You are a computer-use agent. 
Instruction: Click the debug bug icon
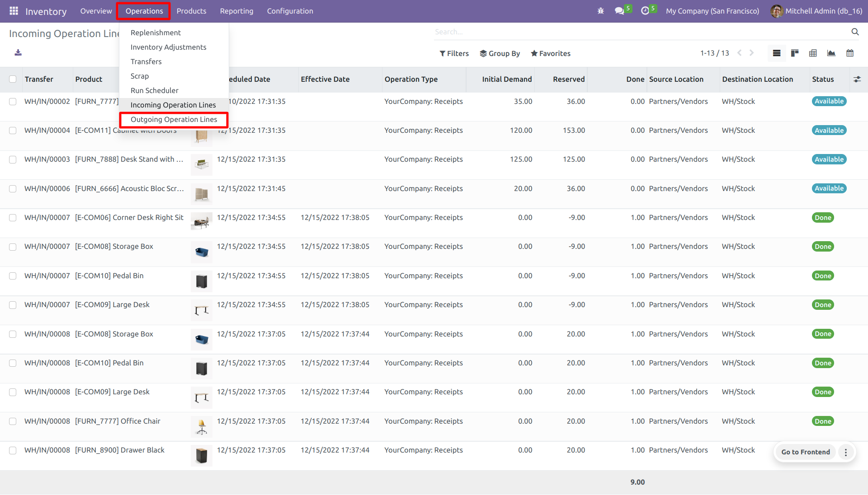tap(600, 11)
